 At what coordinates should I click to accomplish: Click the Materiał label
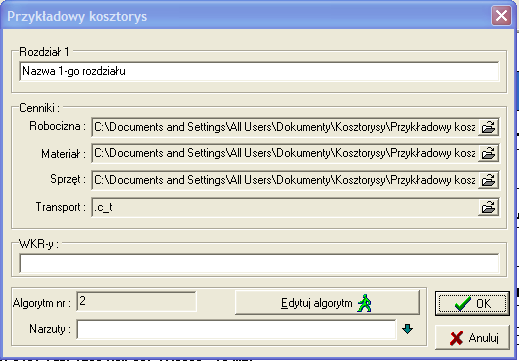(63, 154)
